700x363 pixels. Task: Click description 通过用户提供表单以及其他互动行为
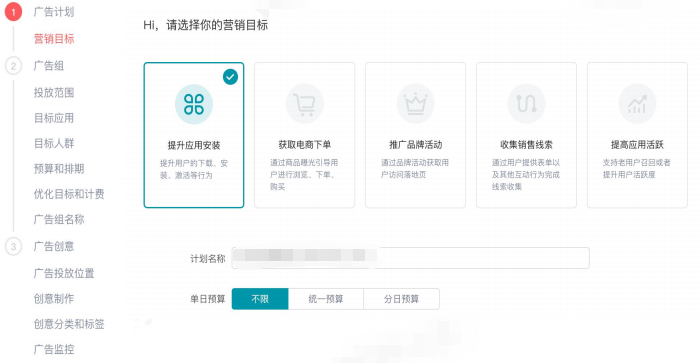click(526, 175)
